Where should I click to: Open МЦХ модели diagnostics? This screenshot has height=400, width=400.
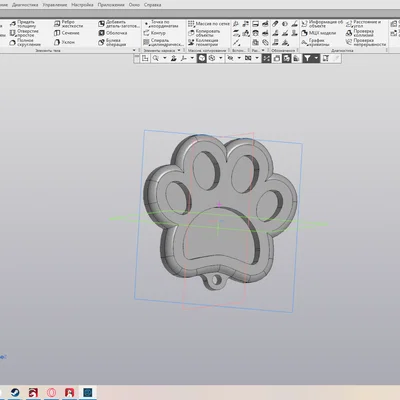pos(319,33)
